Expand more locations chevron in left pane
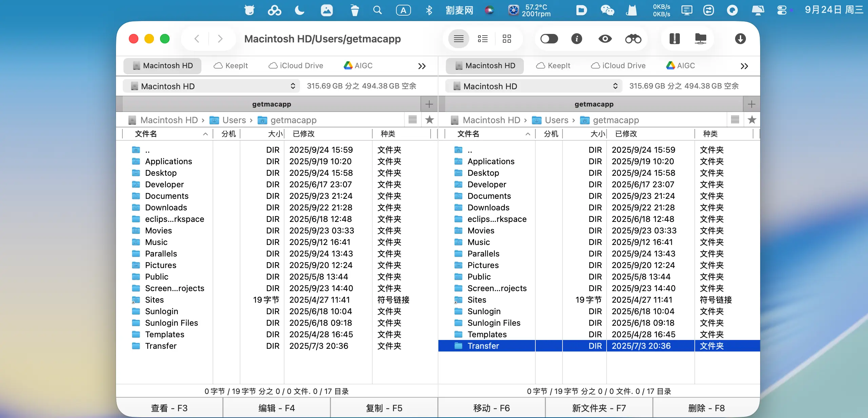The image size is (868, 418). pyautogui.click(x=422, y=66)
